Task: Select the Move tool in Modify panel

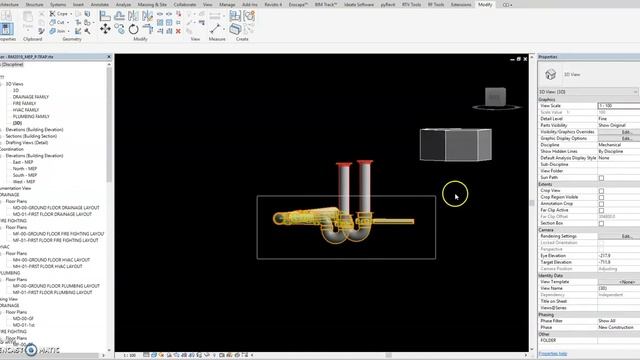Action: [105, 29]
